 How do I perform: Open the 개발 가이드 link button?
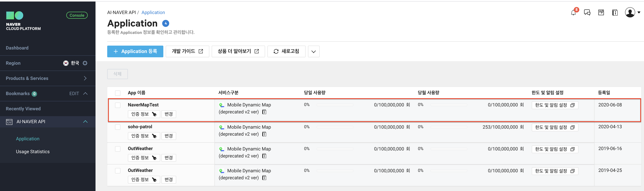point(187,51)
